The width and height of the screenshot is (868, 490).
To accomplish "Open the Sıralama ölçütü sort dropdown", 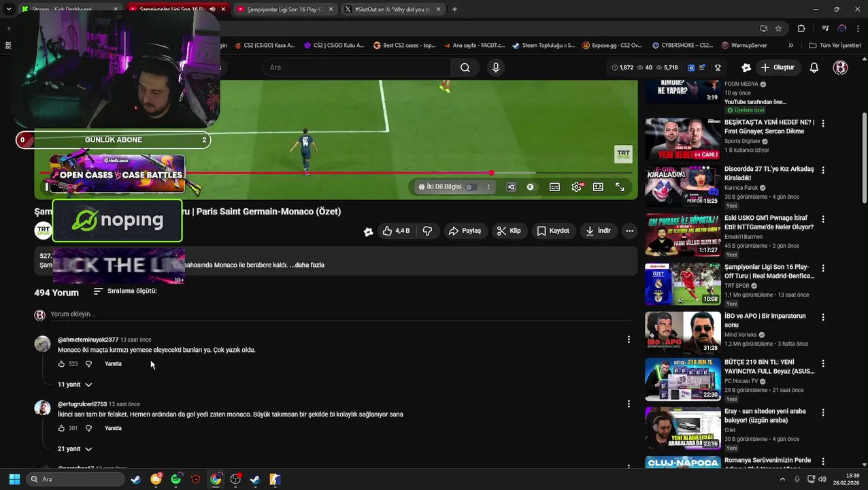I will point(125,291).
